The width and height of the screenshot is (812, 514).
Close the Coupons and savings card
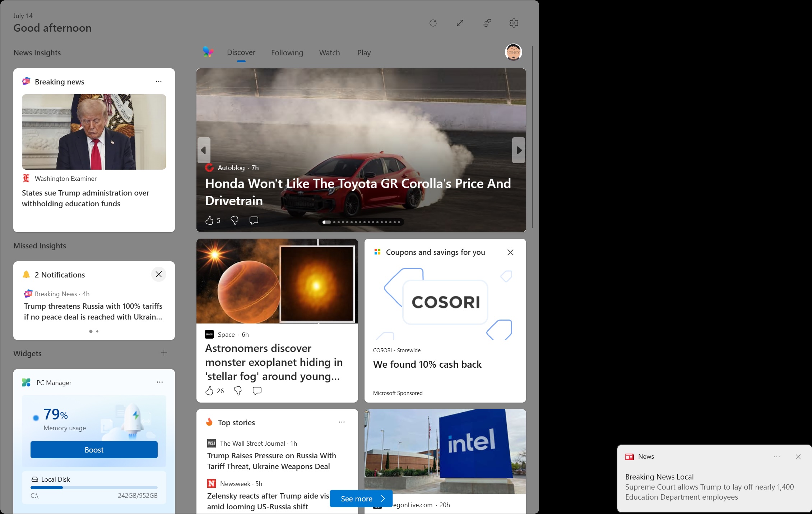coord(510,252)
